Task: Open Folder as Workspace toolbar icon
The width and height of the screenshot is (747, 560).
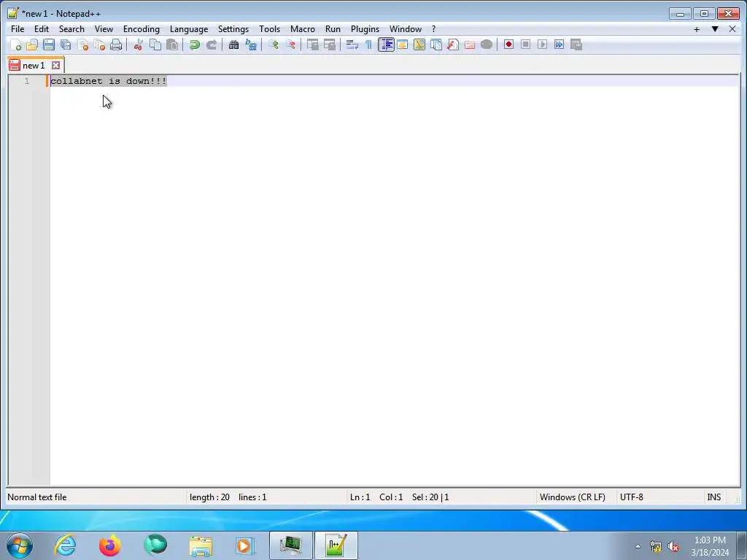Action: pyautogui.click(x=470, y=44)
